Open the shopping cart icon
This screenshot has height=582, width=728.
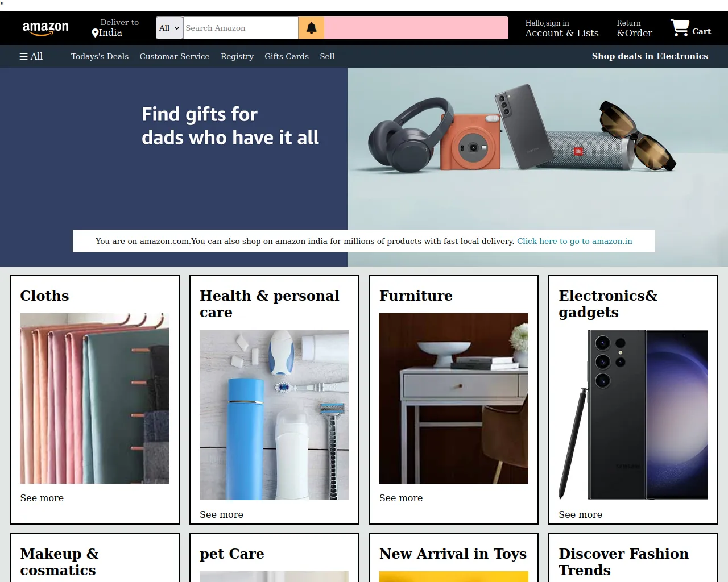click(x=680, y=28)
